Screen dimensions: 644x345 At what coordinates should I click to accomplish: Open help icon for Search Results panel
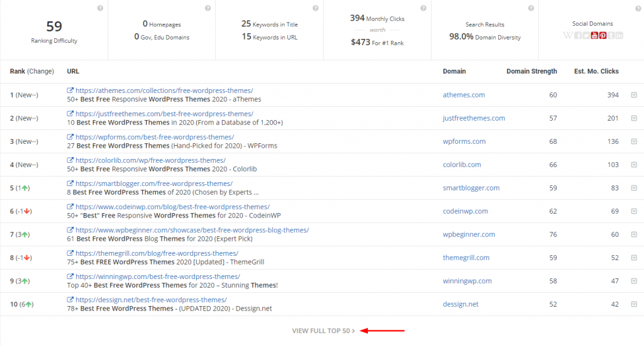[531, 8]
